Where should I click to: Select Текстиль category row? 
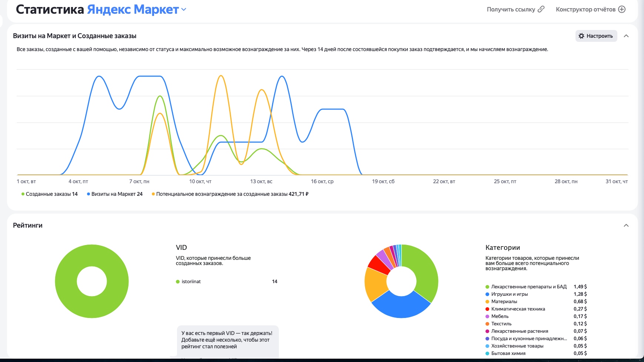[x=536, y=324]
